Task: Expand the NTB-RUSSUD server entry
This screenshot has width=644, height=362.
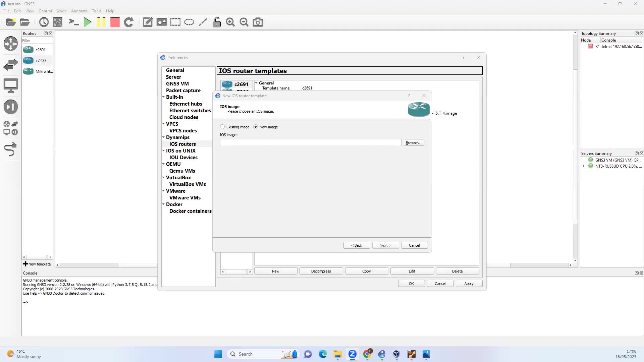Action: [584, 166]
